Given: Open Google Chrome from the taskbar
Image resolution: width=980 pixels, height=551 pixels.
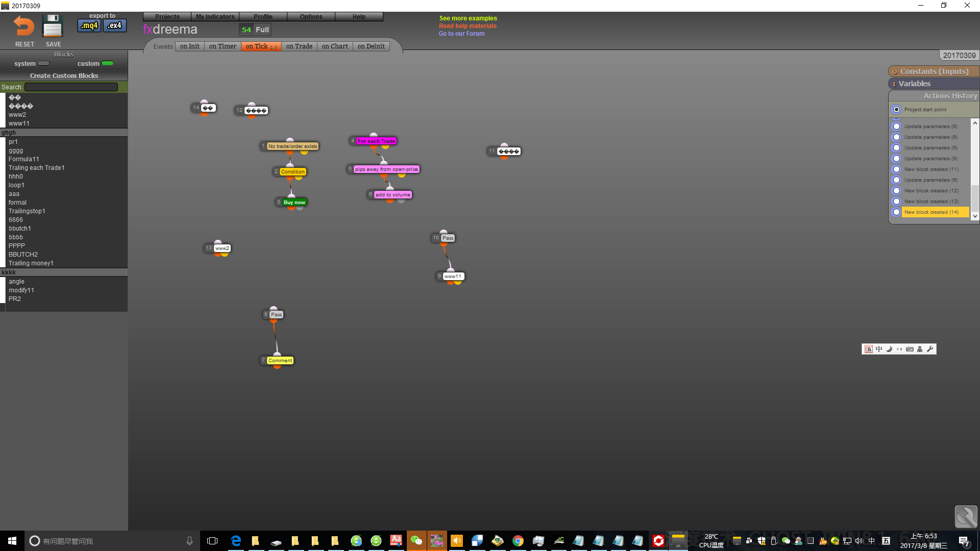Looking at the screenshot, I should (518, 541).
